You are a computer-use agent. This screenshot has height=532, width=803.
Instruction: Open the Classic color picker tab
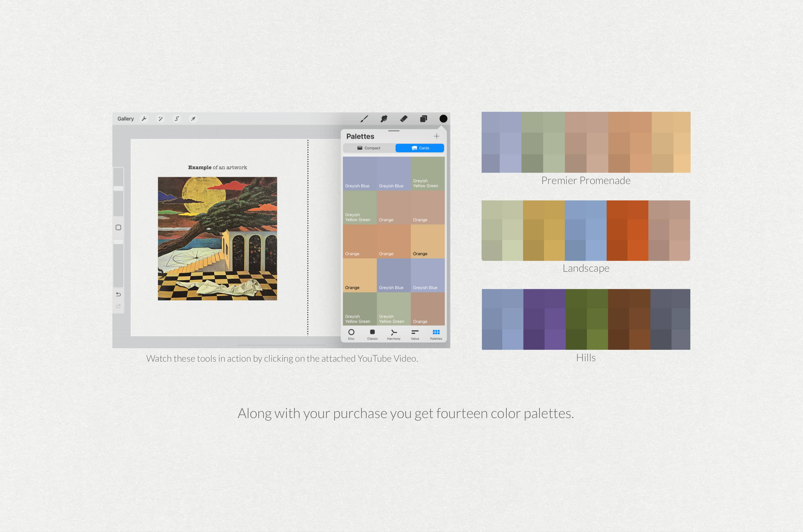pos(372,334)
